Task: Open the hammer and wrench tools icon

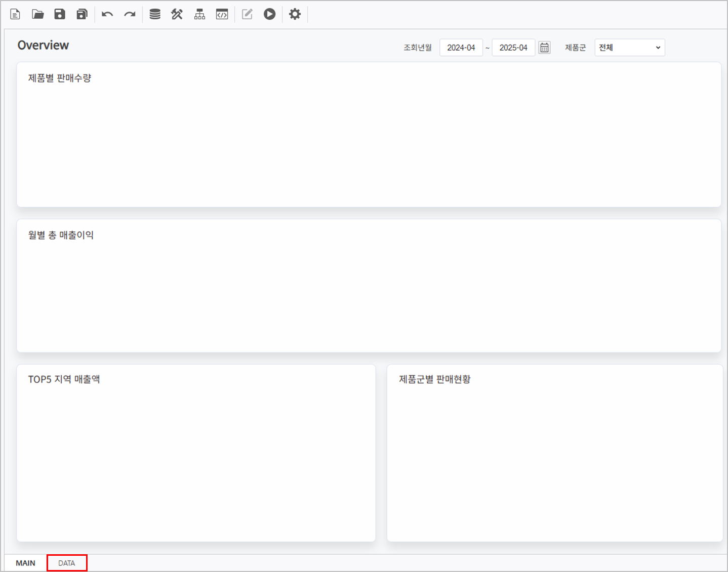Action: click(177, 14)
